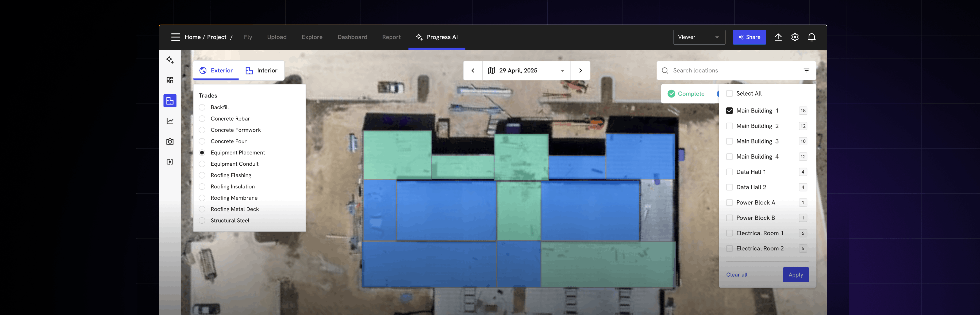Image resolution: width=980 pixels, height=315 pixels.
Task: Open the notifications bell
Action: (x=812, y=37)
